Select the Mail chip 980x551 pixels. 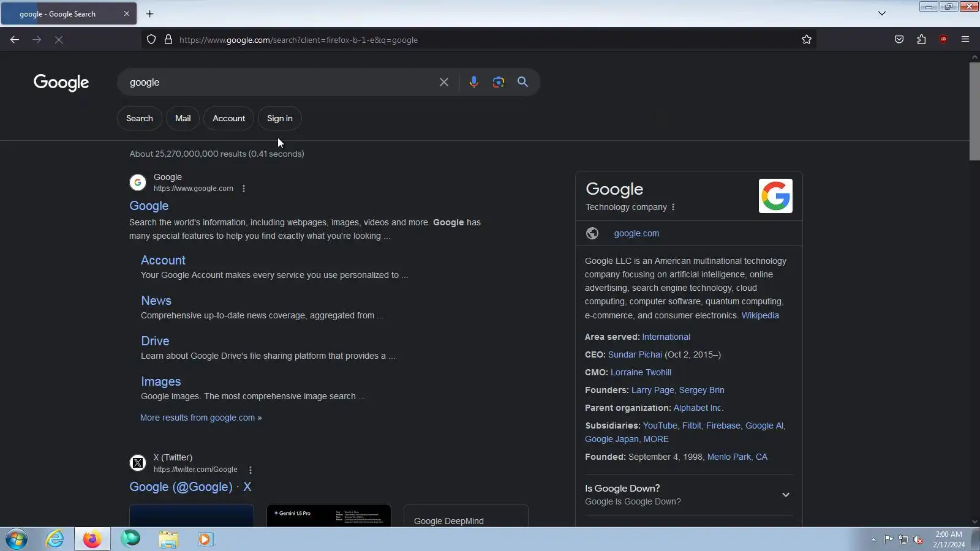[183, 119]
